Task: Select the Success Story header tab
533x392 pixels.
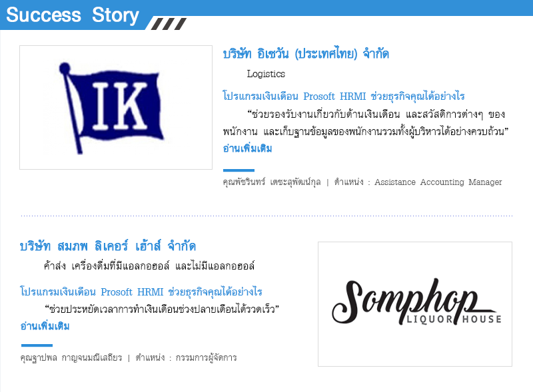Action: 73,15
